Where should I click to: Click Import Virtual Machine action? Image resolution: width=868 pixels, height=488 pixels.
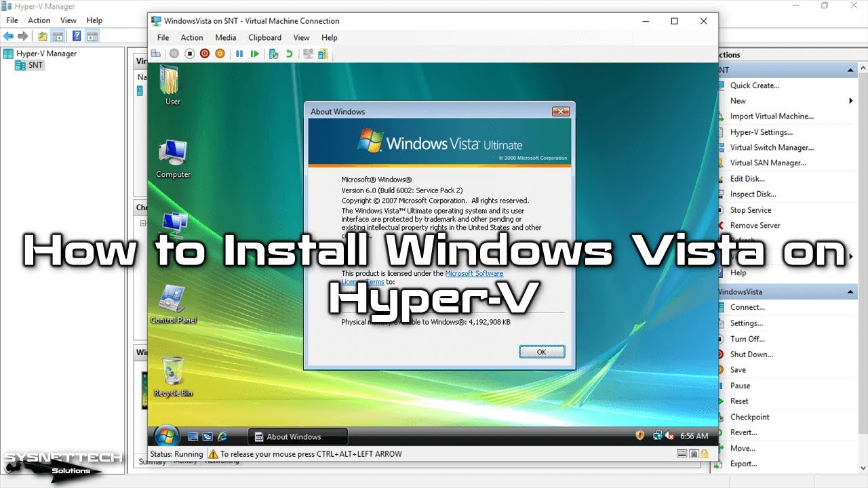coord(772,116)
